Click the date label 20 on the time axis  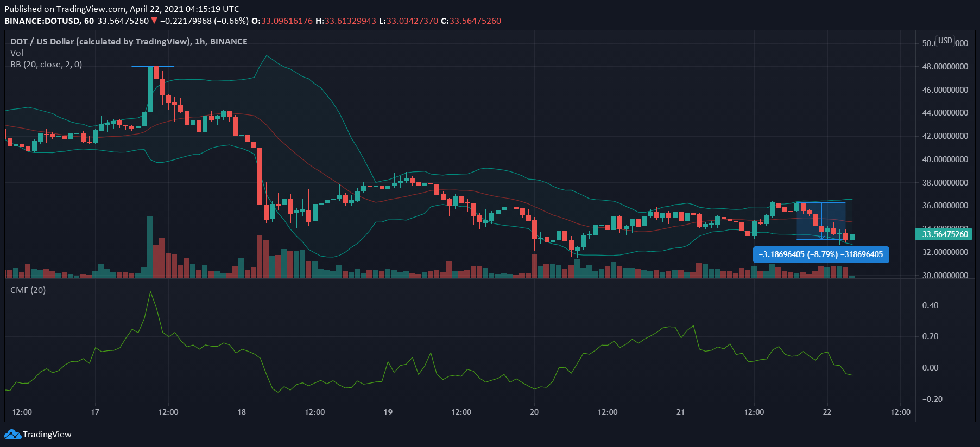pyautogui.click(x=534, y=412)
